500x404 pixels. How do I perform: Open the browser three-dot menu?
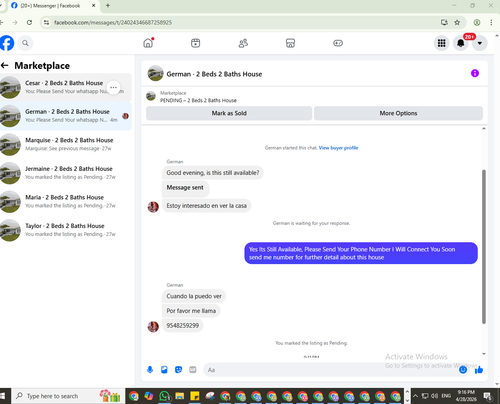491,22
